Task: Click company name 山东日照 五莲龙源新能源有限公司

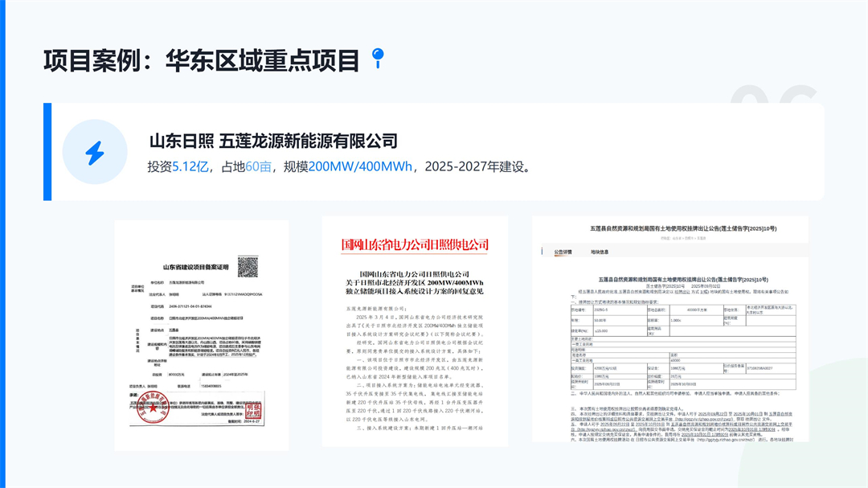Action: (x=273, y=141)
